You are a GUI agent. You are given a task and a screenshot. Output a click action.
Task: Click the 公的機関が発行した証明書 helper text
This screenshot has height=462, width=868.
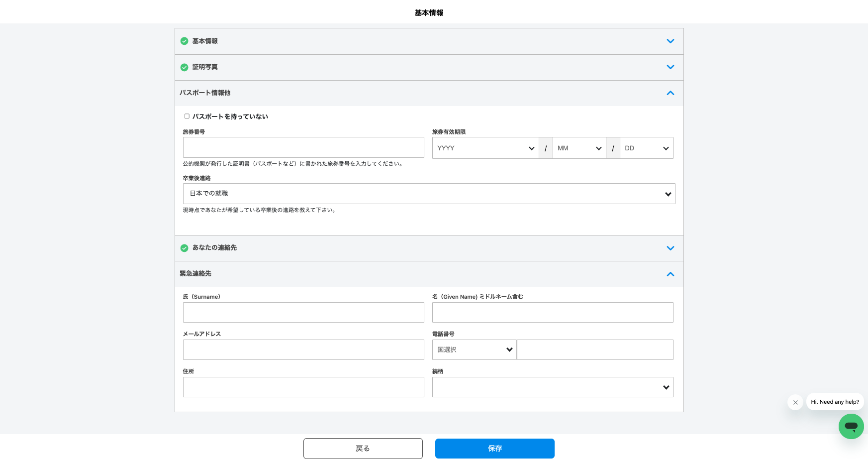(293, 164)
